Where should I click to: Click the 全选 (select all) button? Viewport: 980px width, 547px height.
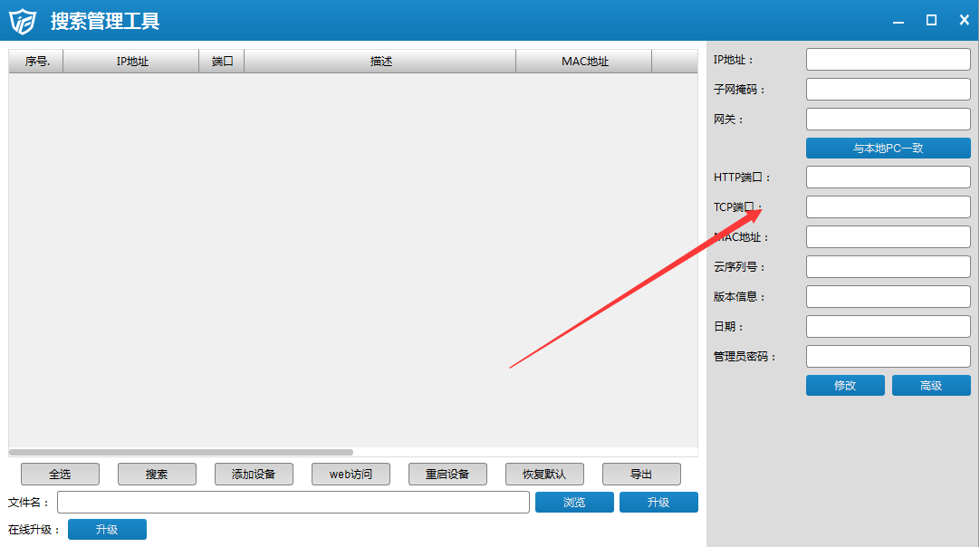pos(60,475)
